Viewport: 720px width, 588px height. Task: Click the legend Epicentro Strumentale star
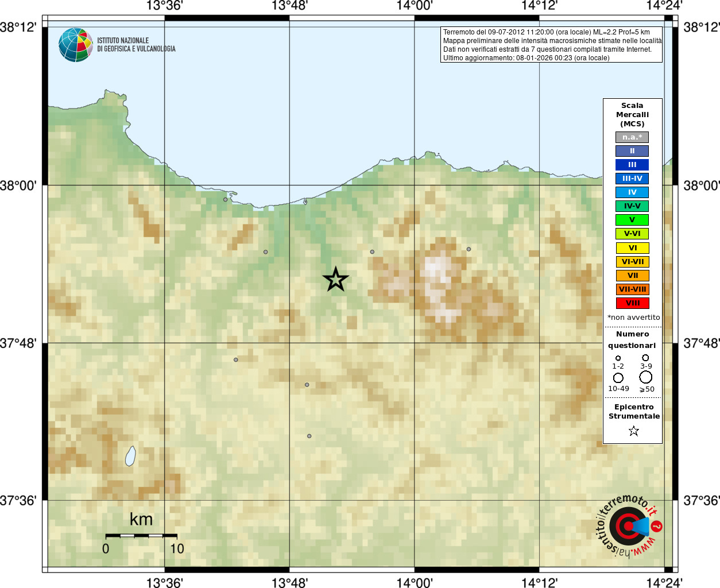(634, 431)
